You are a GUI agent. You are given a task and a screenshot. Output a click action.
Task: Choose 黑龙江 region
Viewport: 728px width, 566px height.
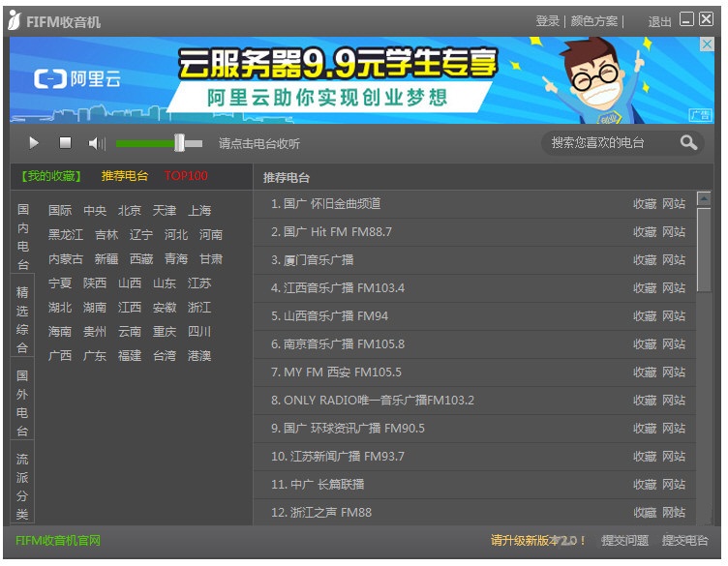[x=66, y=235]
